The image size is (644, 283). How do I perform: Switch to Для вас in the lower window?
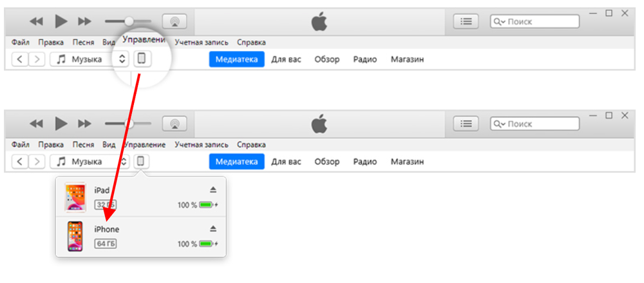click(x=287, y=162)
